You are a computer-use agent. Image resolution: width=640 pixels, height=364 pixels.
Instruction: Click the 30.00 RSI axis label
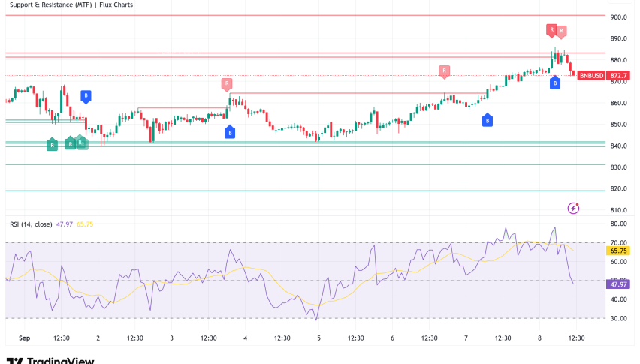pyautogui.click(x=618, y=318)
